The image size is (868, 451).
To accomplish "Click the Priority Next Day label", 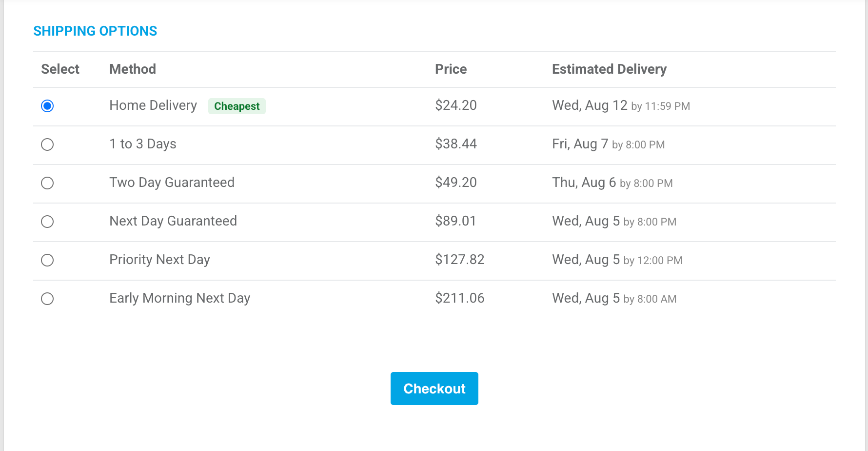I will click(x=159, y=260).
